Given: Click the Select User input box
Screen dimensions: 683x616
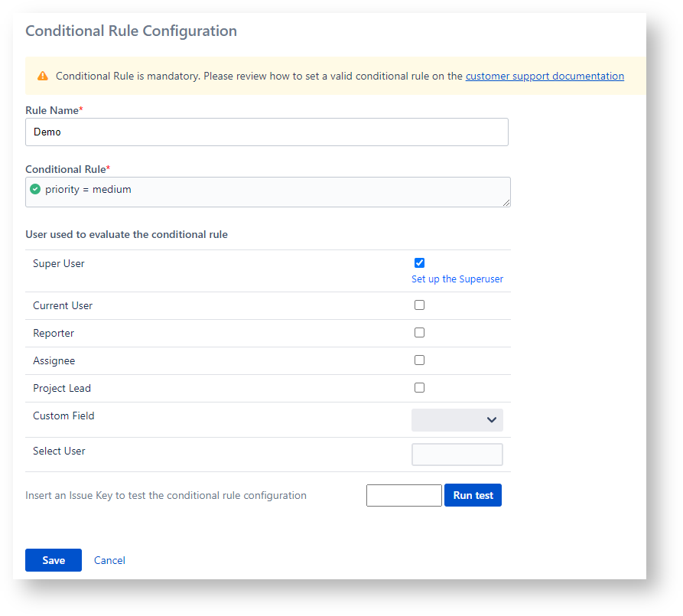Looking at the screenshot, I should 457,455.
